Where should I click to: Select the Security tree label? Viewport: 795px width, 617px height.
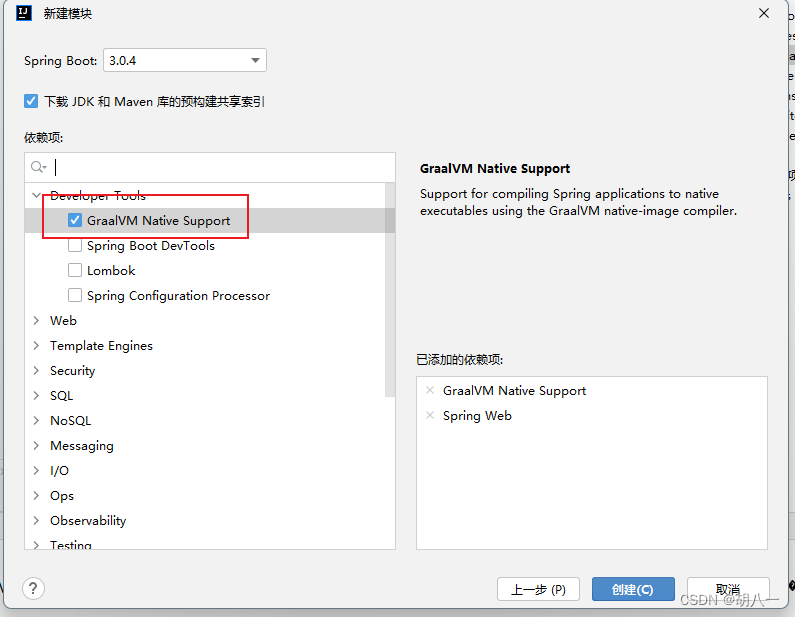click(73, 371)
